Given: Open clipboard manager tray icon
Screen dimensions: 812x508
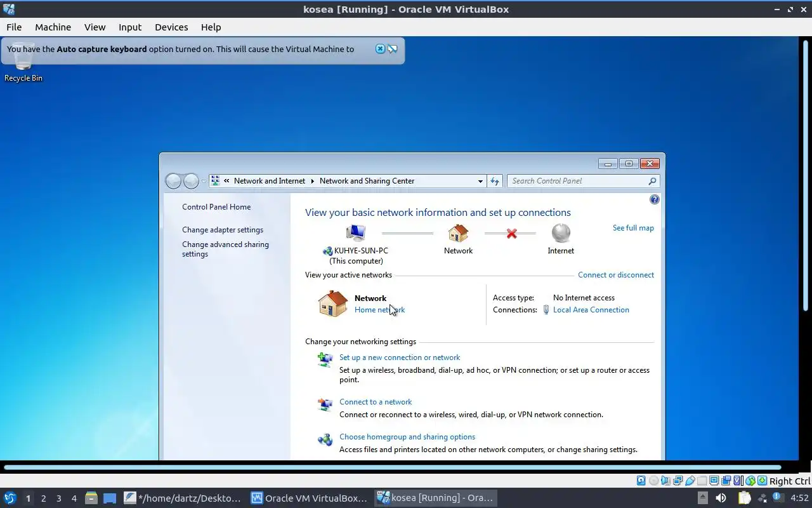Looking at the screenshot, I should 744,498.
